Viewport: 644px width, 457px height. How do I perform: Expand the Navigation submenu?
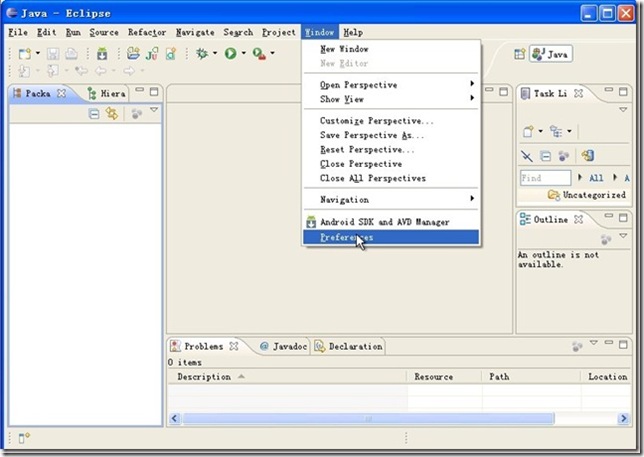click(391, 200)
